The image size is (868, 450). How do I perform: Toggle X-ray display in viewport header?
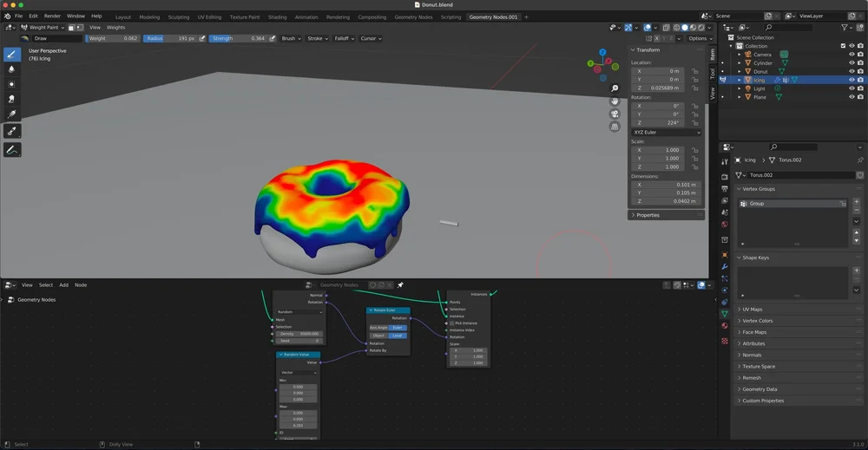coord(666,28)
